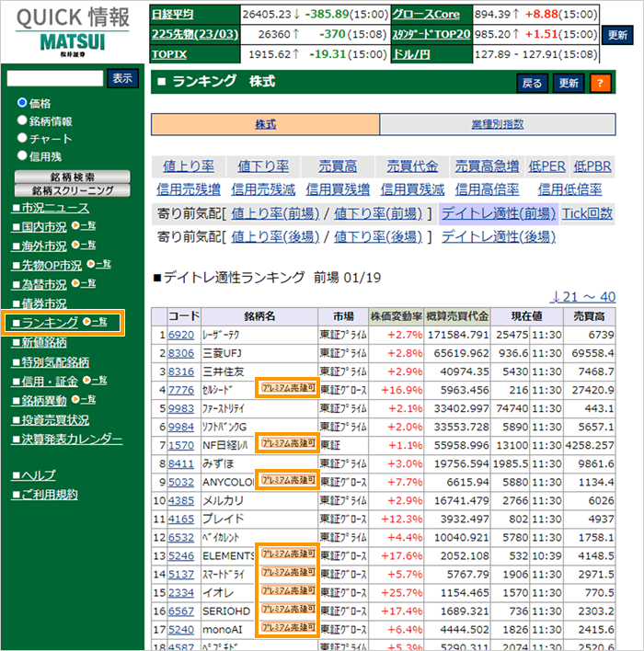Open the 日経平均 index link
The height and width of the screenshot is (651, 644).
[172, 15]
